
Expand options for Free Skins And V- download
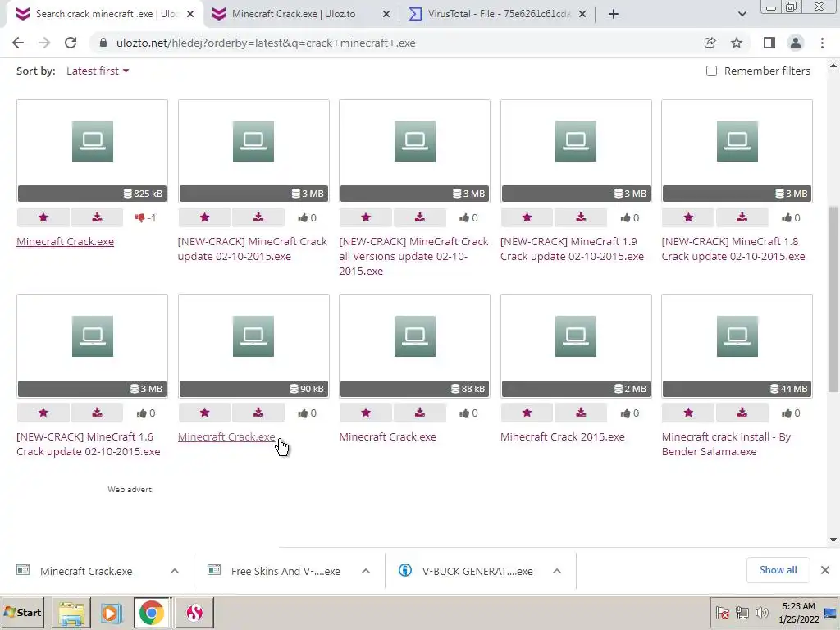click(366, 571)
